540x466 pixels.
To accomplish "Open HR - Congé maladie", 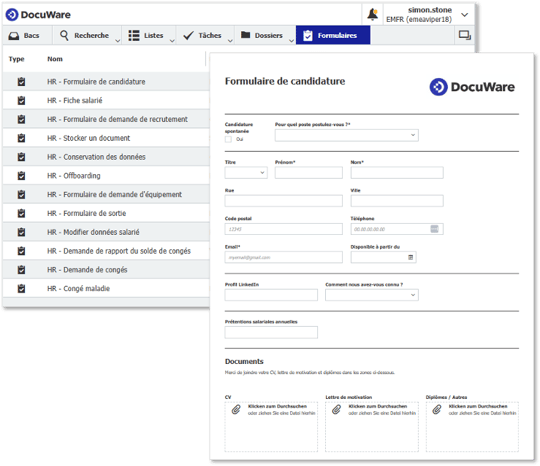I will pyautogui.click(x=79, y=289).
